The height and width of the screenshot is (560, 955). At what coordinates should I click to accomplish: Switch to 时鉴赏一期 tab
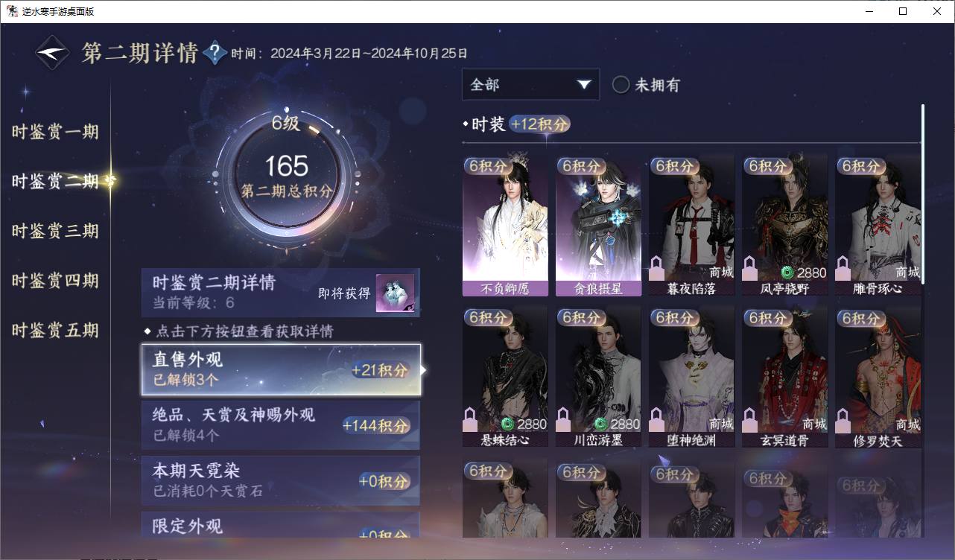(55, 132)
